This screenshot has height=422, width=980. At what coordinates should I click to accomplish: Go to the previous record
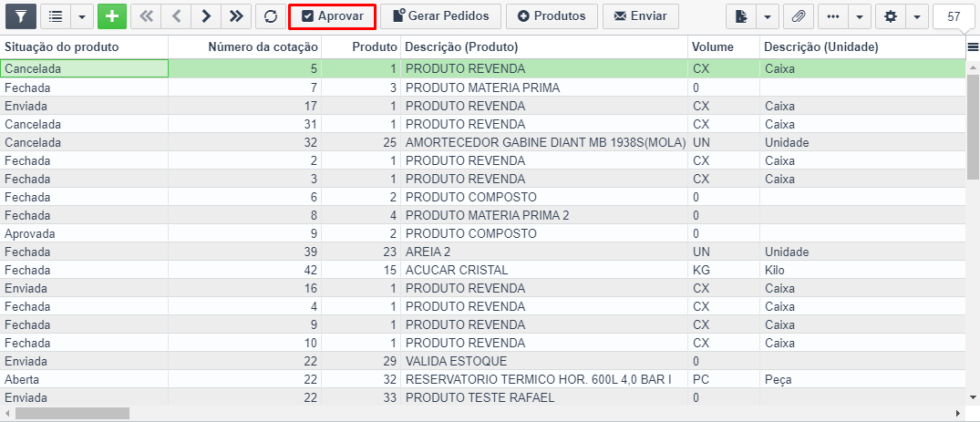pos(176,16)
